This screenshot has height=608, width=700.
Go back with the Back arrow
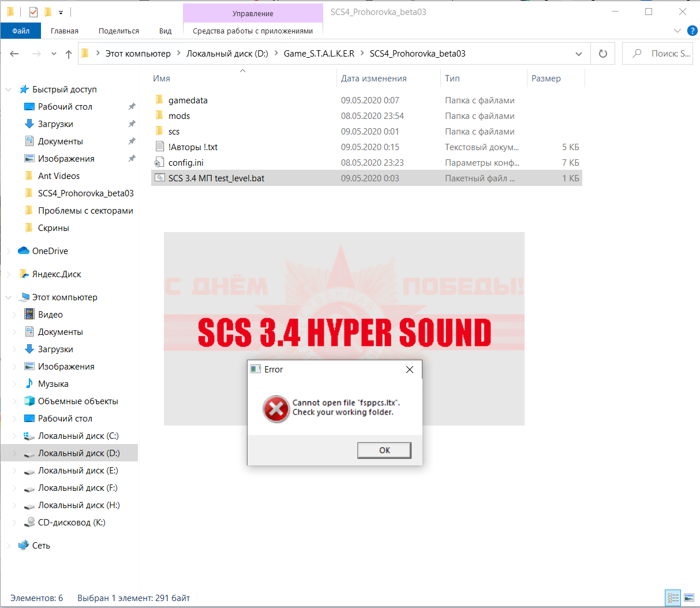(x=14, y=54)
